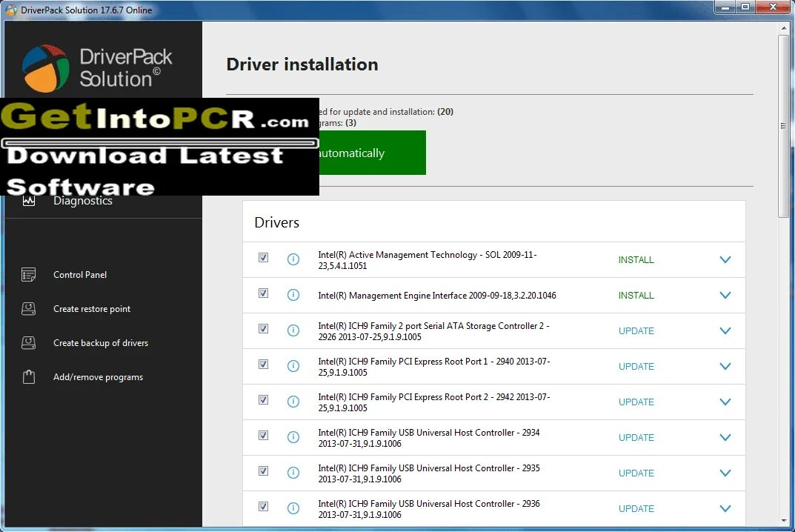Toggle PCI Express Root Port 1 checkbox
Screen dimensions: 795x532
click(x=263, y=364)
